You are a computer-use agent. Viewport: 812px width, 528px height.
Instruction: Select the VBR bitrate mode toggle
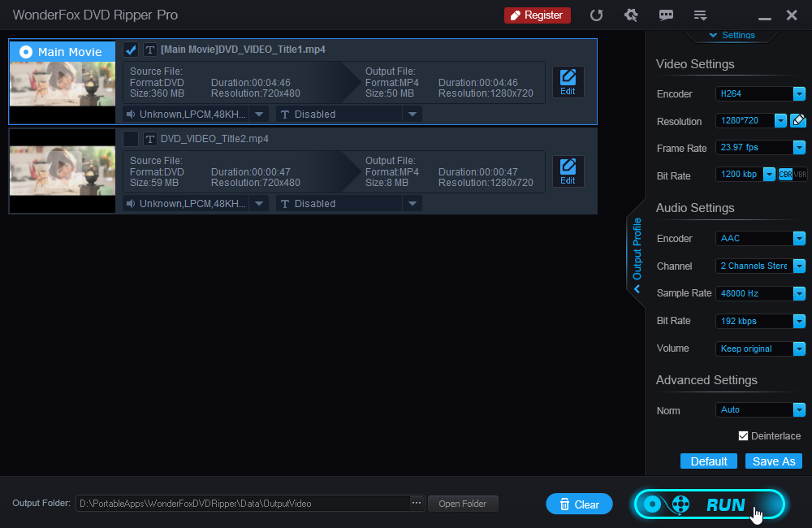tap(800, 175)
